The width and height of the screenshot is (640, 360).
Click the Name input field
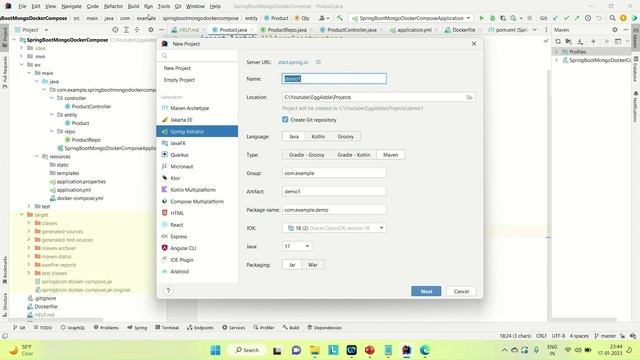click(x=334, y=78)
